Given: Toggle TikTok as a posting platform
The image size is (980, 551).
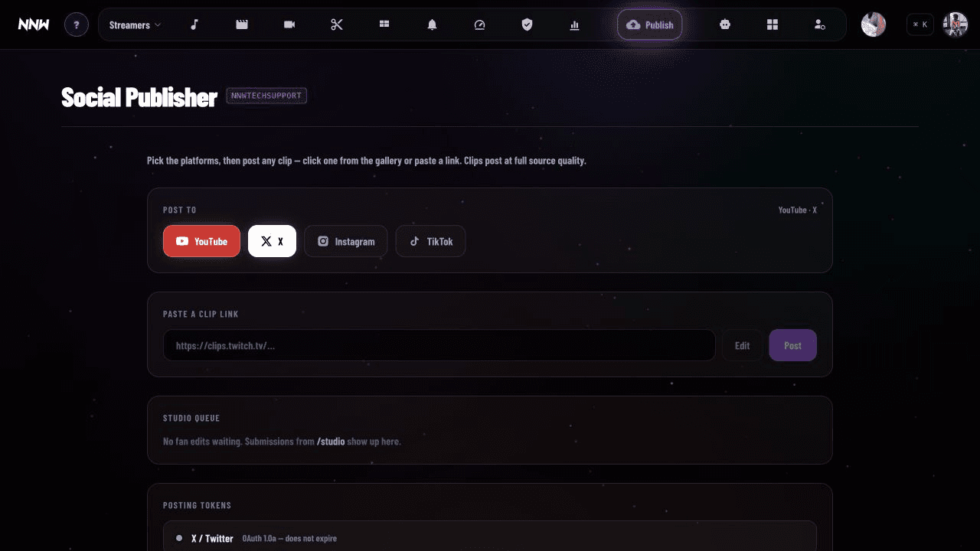Looking at the screenshot, I should (430, 241).
